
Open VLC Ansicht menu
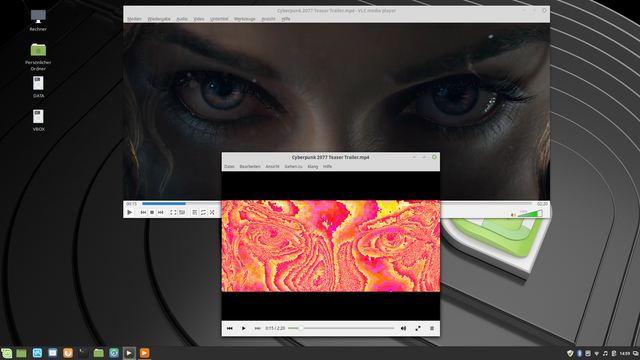pos(268,19)
